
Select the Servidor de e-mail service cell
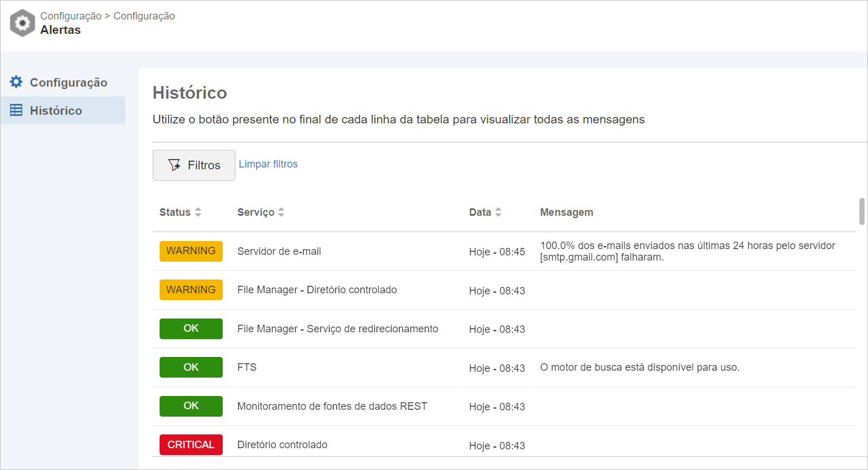[279, 251]
